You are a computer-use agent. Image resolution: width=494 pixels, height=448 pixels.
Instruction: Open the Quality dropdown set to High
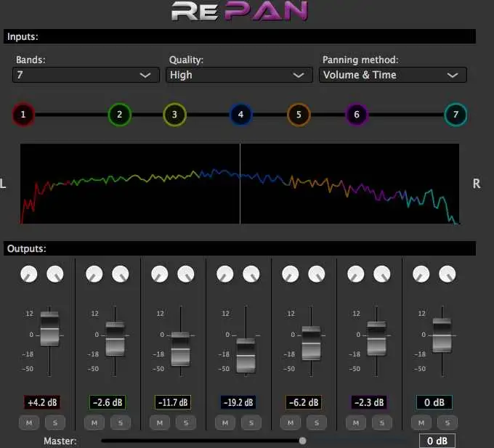point(239,75)
